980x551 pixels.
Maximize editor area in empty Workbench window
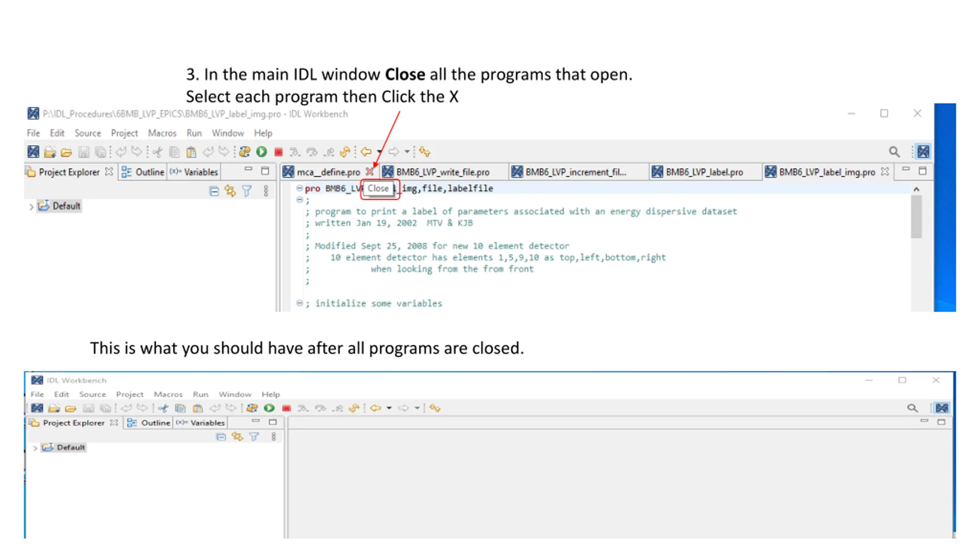(941, 422)
